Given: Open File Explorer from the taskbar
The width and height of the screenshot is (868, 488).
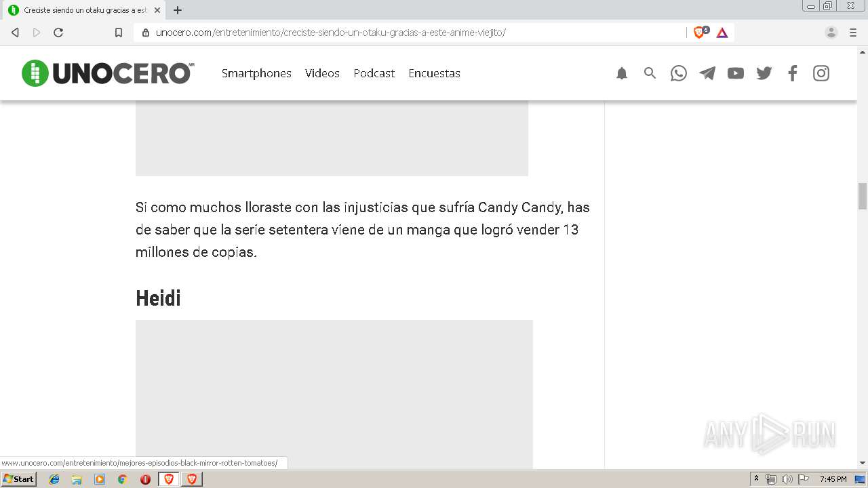Looking at the screenshot, I should tap(77, 479).
